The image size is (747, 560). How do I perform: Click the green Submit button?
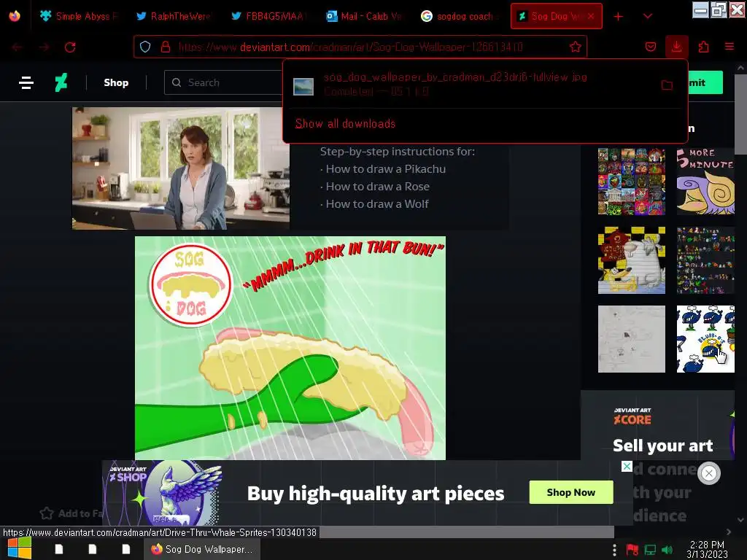pos(705,82)
